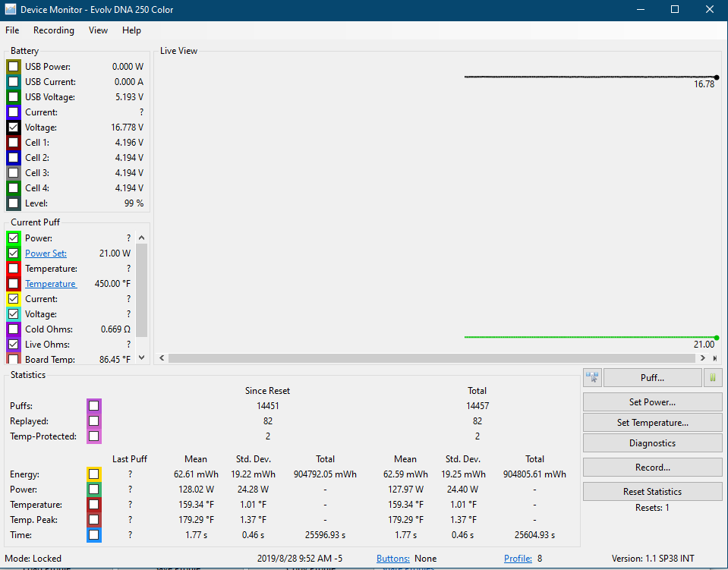Open the Diagnostics button
This screenshot has height=570, width=728.
(x=652, y=443)
